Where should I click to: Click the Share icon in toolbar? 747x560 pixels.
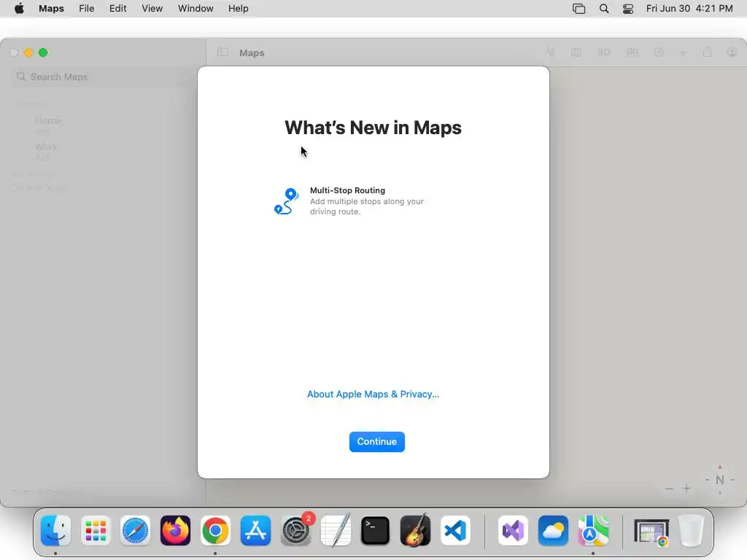click(x=707, y=52)
